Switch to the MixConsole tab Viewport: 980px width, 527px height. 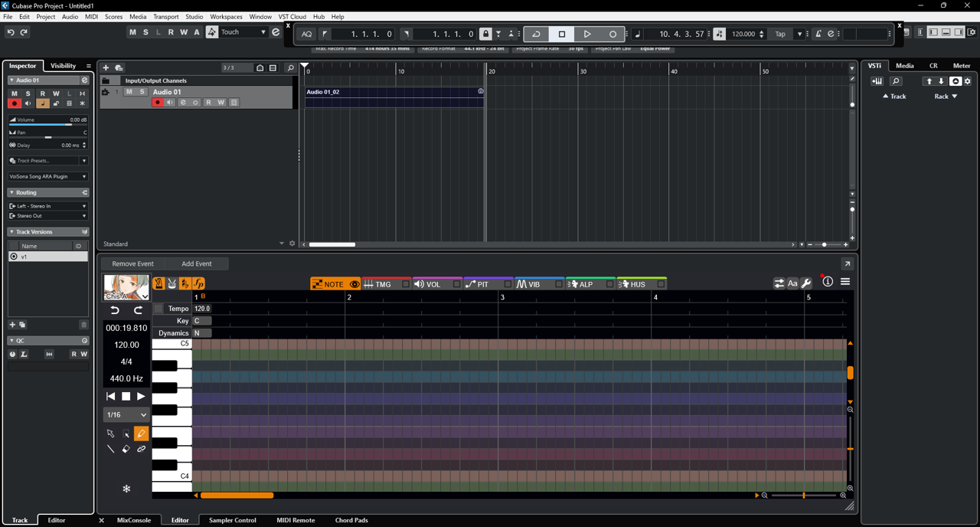coord(133,520)
